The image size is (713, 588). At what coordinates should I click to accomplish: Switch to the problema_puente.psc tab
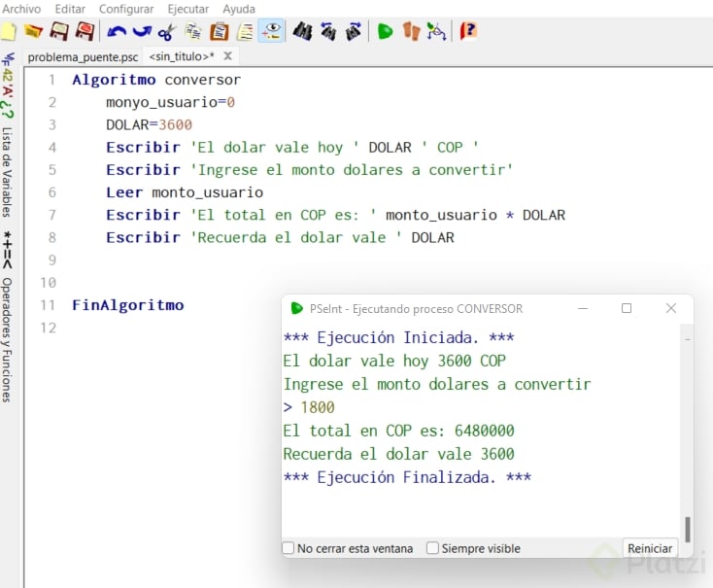tap(83, 57)
